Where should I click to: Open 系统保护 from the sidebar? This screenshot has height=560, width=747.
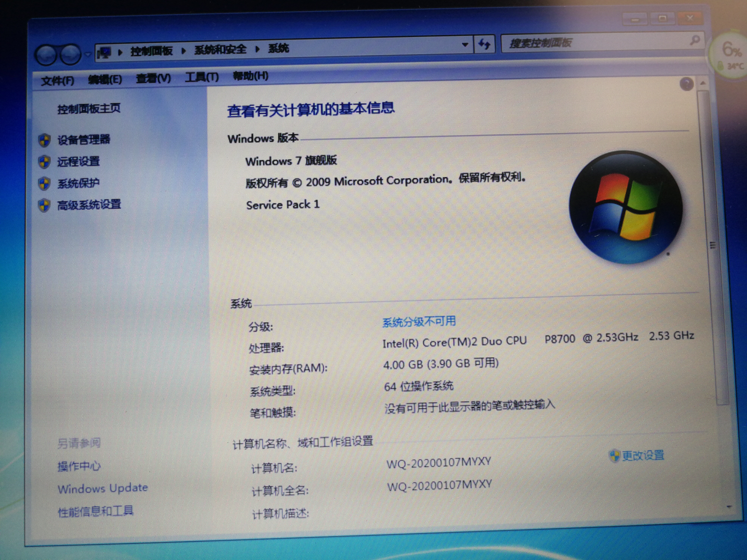point(78,183)
